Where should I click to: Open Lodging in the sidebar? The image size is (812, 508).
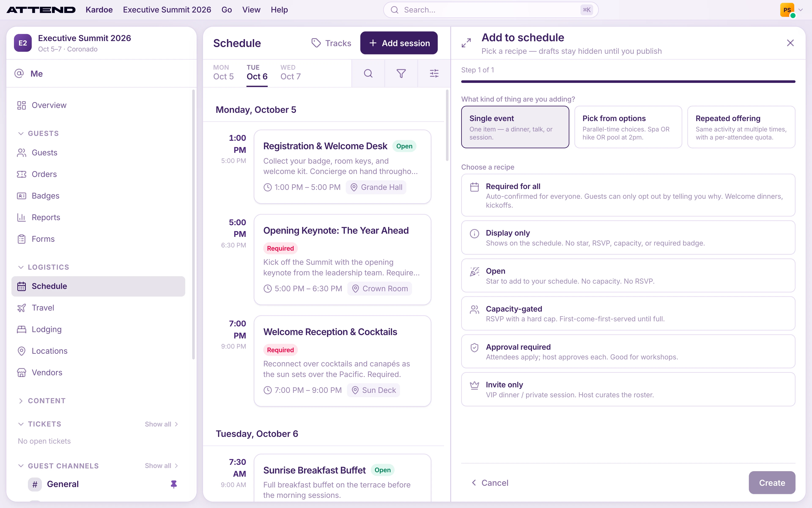(98, 330)
